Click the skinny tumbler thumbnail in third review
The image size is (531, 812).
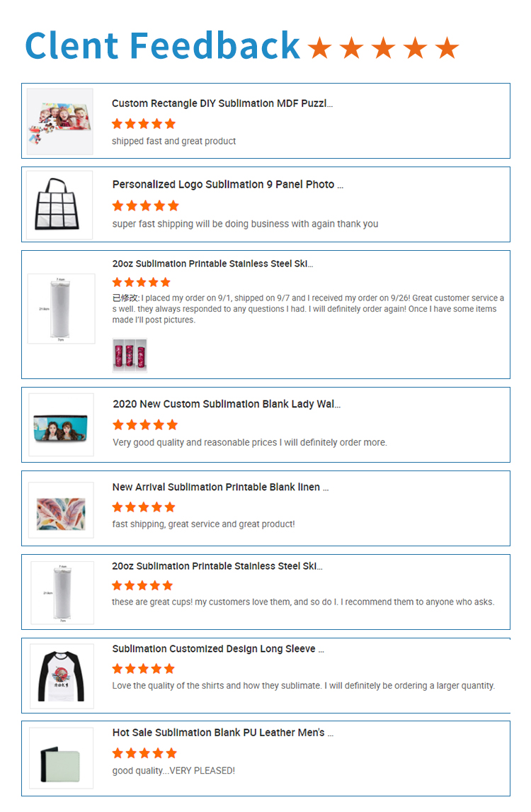click(x=61, y=309)
